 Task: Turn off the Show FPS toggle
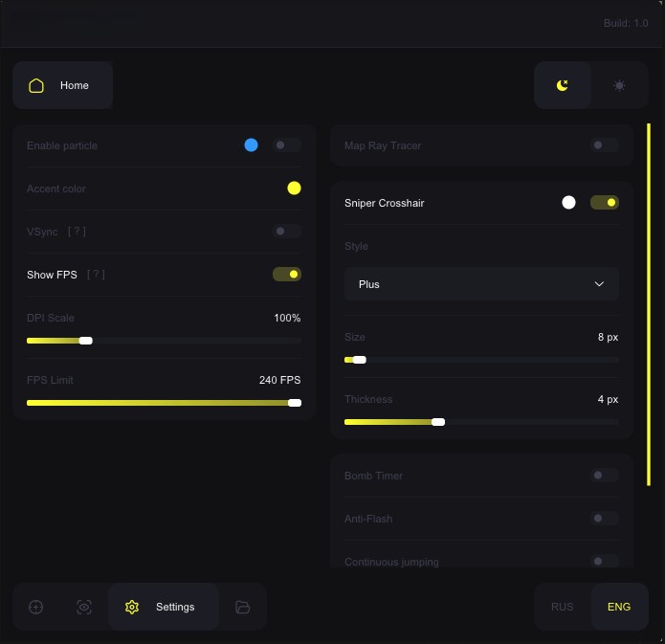point(287,275)
